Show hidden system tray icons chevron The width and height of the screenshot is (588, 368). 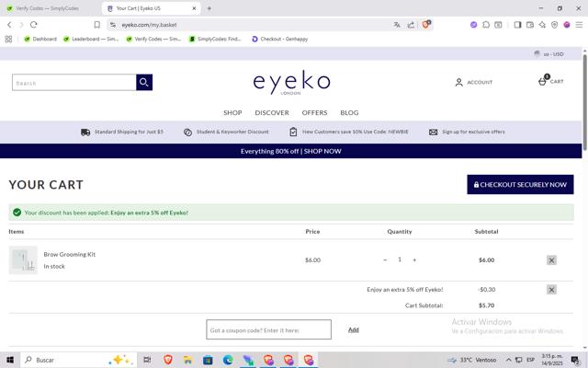tap(508, 360)
